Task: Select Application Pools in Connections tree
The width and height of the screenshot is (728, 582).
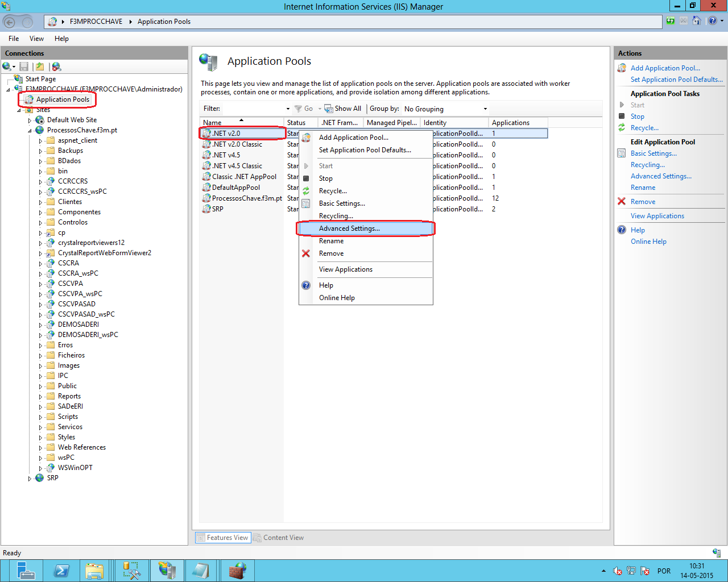Action: coord(63,99)
